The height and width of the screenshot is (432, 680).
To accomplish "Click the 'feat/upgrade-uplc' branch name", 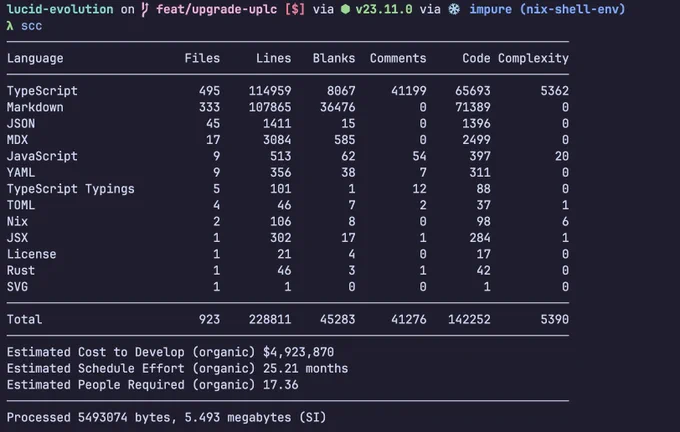I will [x=216, y=9].
